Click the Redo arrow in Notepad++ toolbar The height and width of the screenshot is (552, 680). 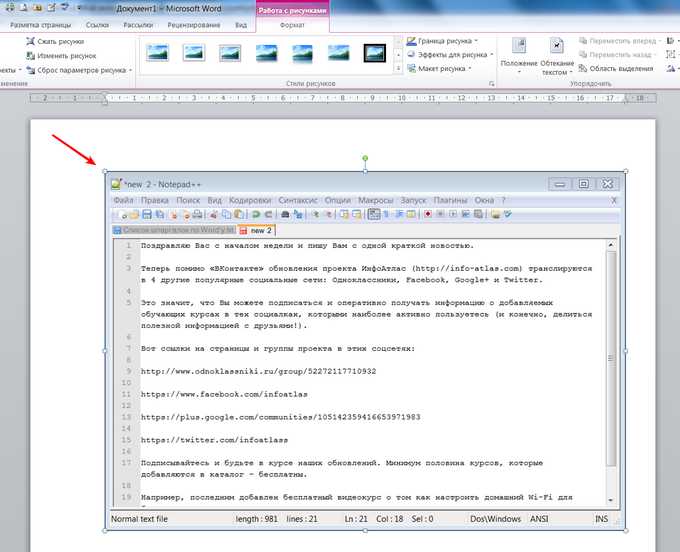[x=268, y=214]
